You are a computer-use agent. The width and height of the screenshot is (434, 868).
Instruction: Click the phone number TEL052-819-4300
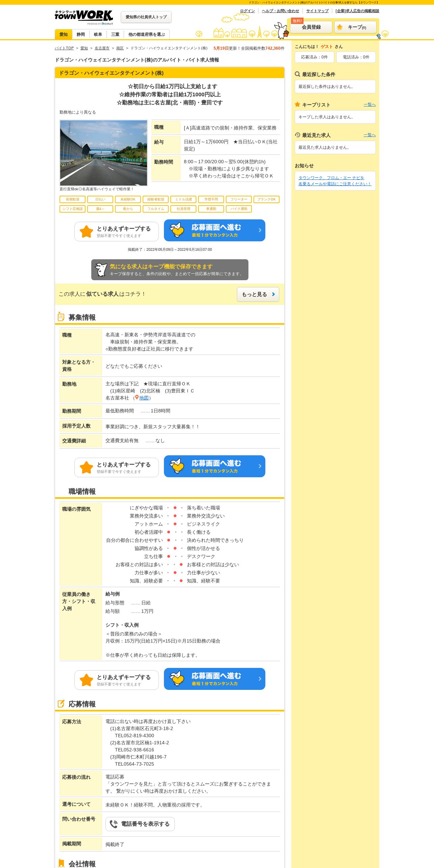click(x=135, y=736)
